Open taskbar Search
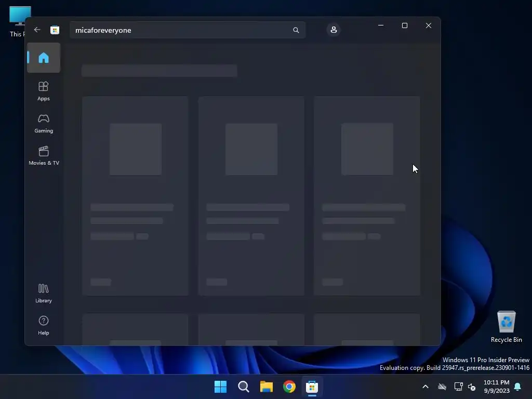The image size is (532, 399). [244, 387]
